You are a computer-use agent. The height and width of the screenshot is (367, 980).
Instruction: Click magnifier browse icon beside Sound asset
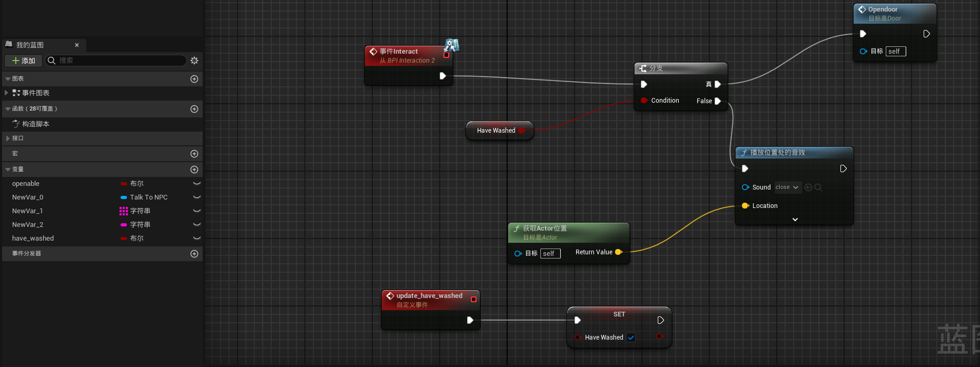point(818,187)
